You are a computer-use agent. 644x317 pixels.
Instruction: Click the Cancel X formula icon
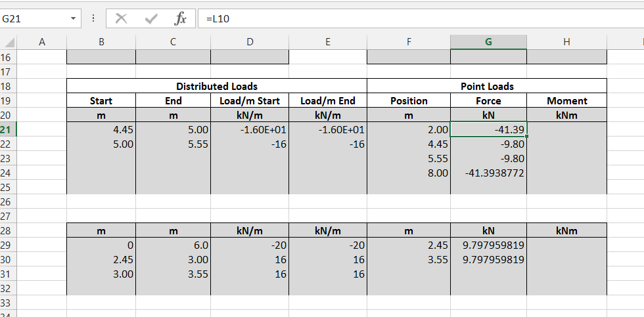point(121,19)
